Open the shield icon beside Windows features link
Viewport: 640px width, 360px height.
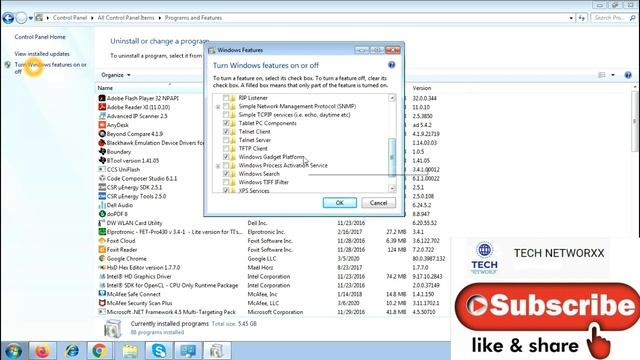(x=8, y=65)
